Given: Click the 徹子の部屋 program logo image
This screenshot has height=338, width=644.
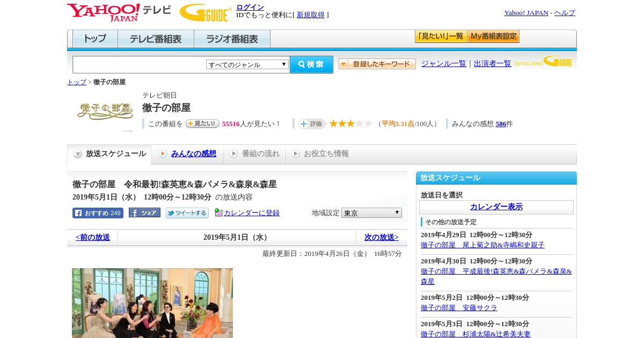Looking at the screenshot, I should (x=105, y=111).
